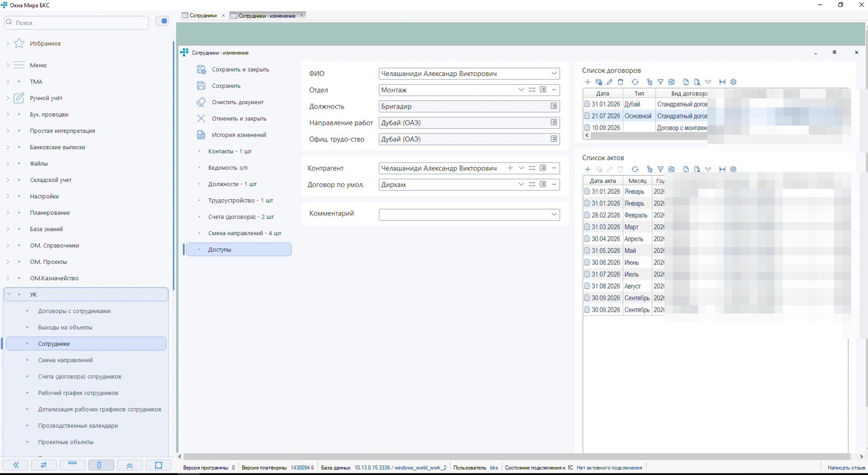The image size is (868, 475).
Task: Click the История изменений icon
Action: pyautogui.click(x=201, y=135)
